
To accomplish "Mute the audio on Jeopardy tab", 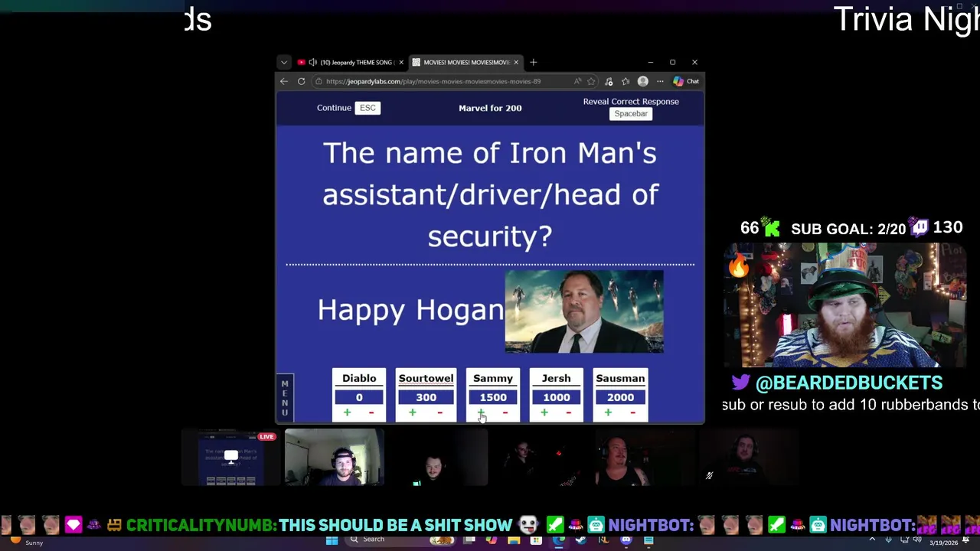I will coord(312,62).
